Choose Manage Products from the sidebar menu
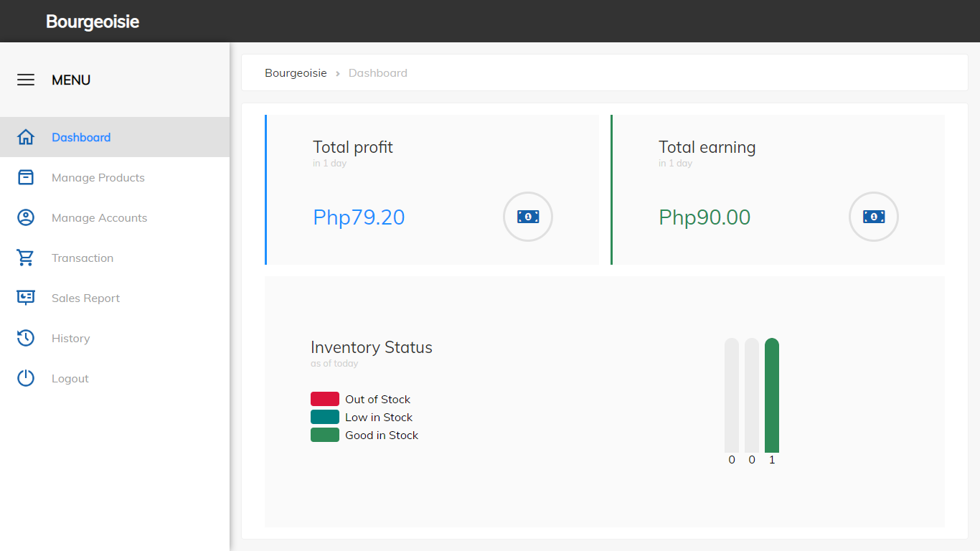The width and height of the screenshot is (980, 551). coord(98,177)
